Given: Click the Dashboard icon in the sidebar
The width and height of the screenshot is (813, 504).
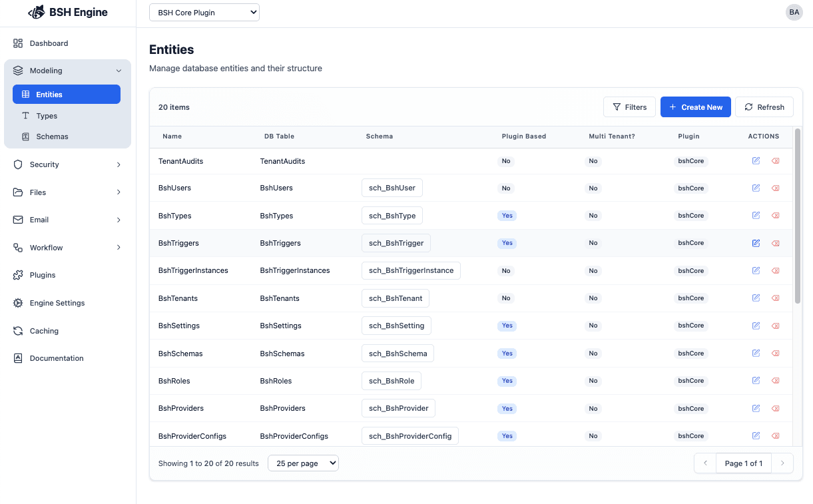Looking at the screenshot, I should 18,43.
